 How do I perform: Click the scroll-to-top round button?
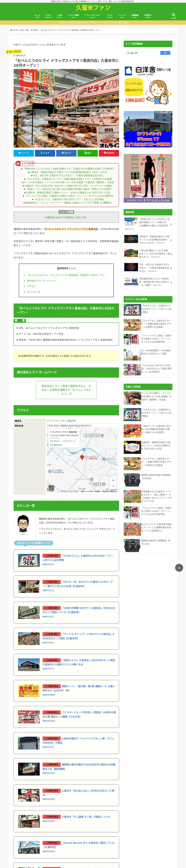tap(179, 568)
